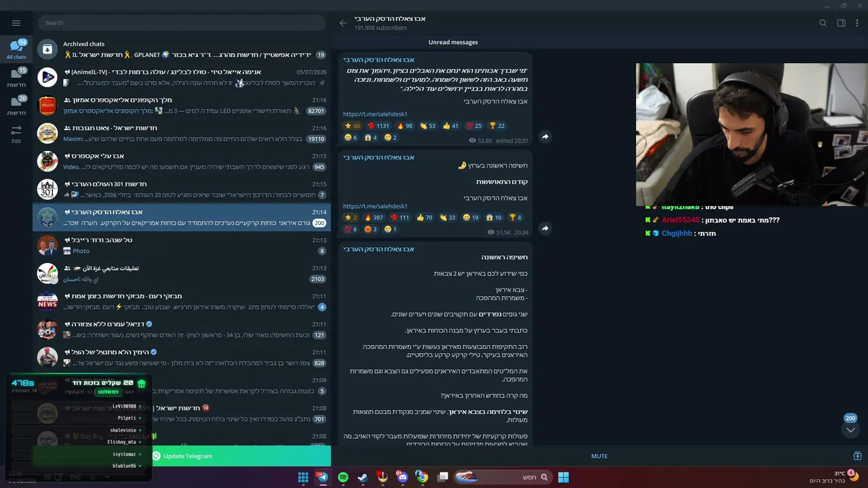Open the דניאל עמרם ללא צנזורה channel

(182, 329)
